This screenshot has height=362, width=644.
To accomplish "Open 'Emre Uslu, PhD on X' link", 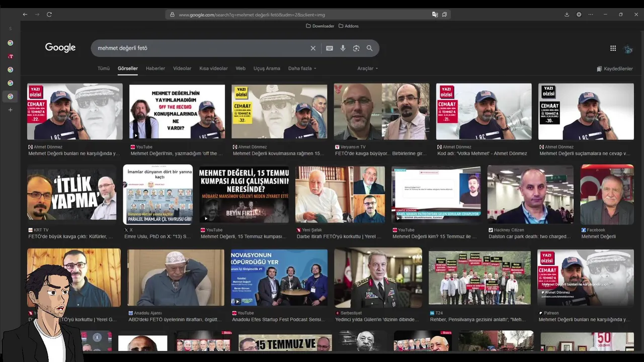I will pyautogui.click(x=157, y=236).
